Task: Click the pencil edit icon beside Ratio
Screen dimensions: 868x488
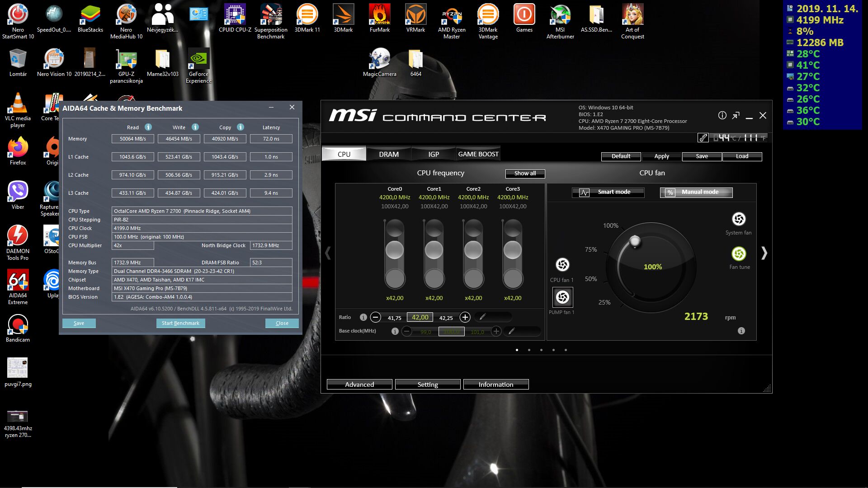Action: tap(482, 317)
